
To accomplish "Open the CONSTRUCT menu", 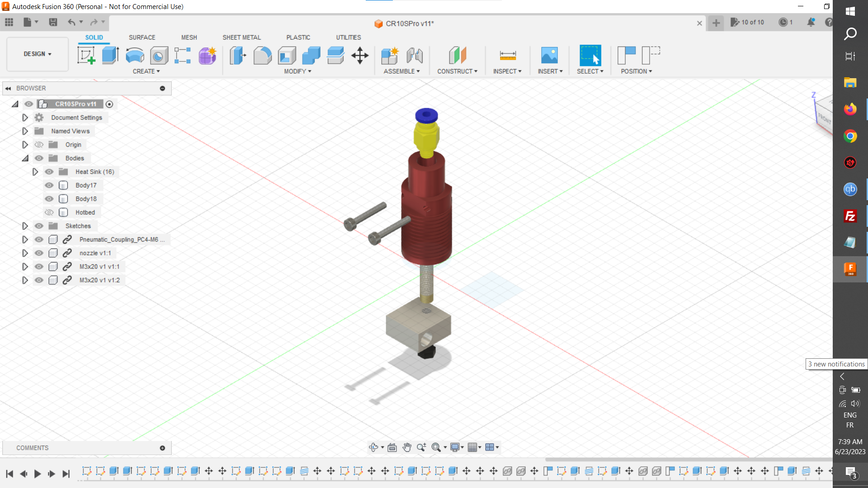I will click(457, 71).
